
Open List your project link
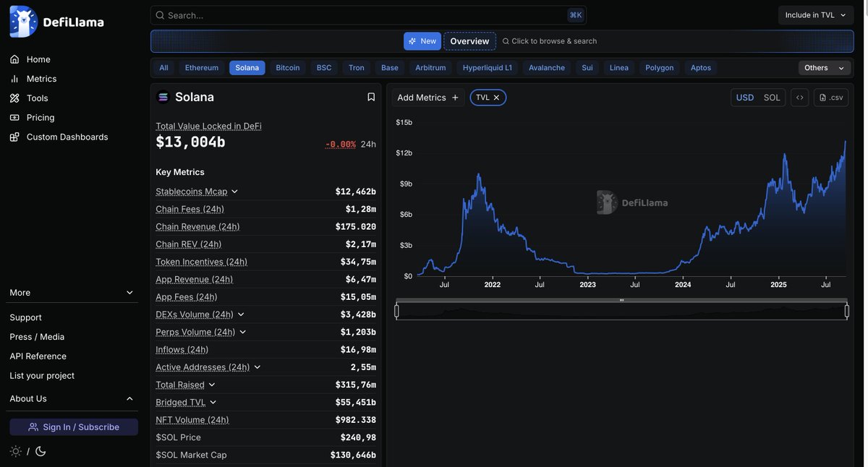pos(42,376)
